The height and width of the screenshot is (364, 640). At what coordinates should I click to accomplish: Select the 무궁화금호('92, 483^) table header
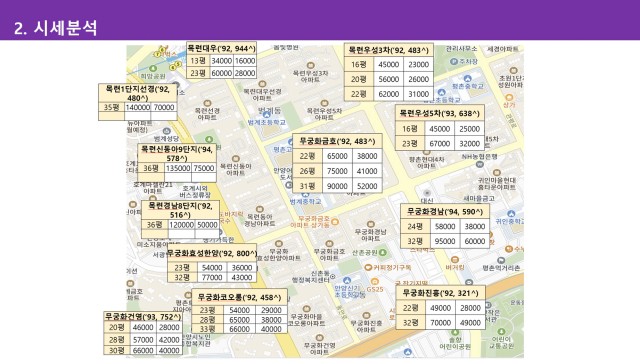(x=337, y=141)
